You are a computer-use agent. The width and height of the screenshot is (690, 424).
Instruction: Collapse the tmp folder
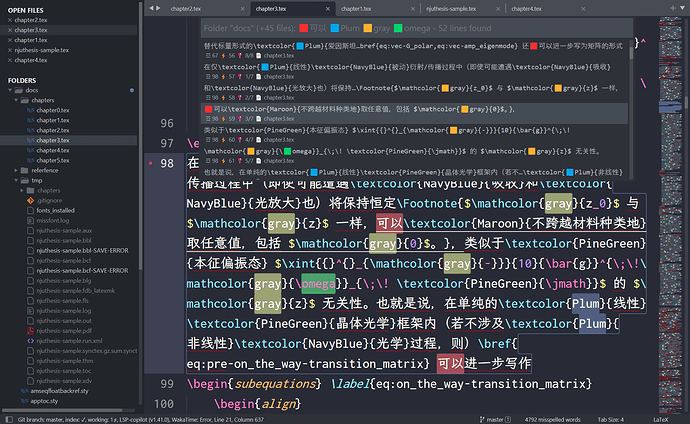point(18,180)
